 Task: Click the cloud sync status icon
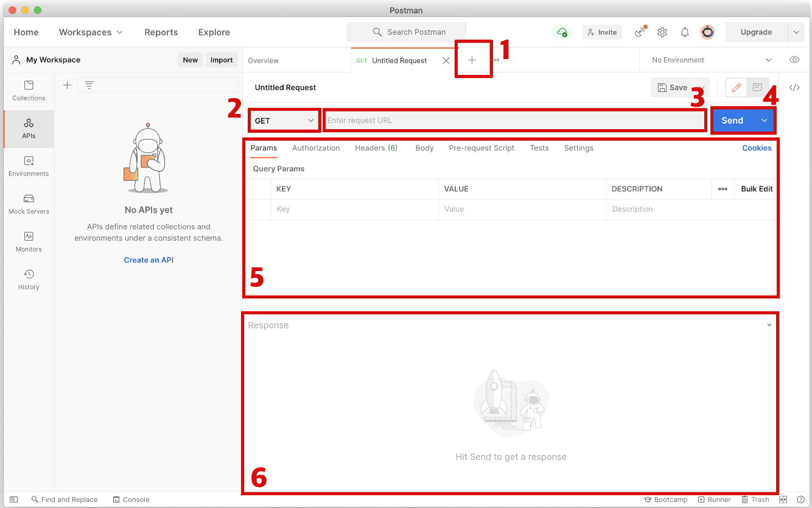(562, 32)
